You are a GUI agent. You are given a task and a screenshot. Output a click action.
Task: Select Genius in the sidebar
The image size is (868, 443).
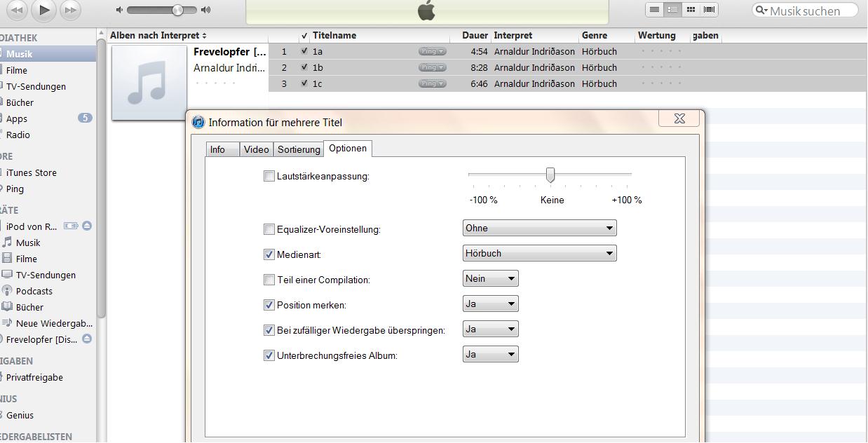20,415
